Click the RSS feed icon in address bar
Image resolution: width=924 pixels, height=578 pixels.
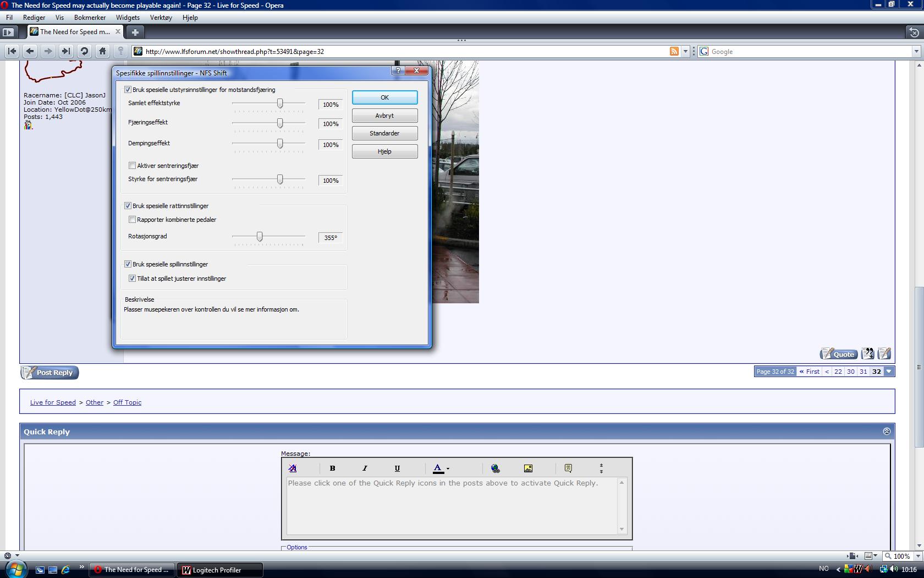(x=674, y=51)
